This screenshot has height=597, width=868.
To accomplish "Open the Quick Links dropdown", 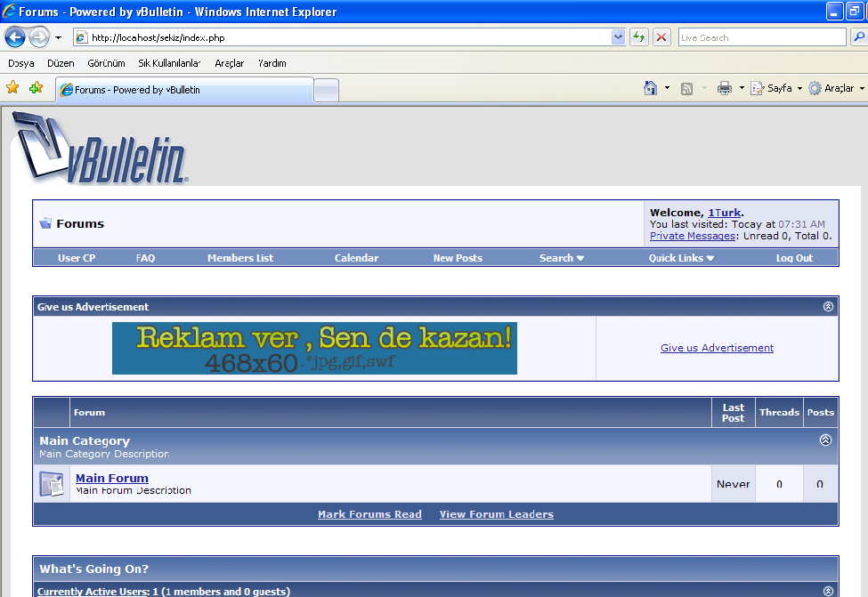I will [x=681, y=258].
